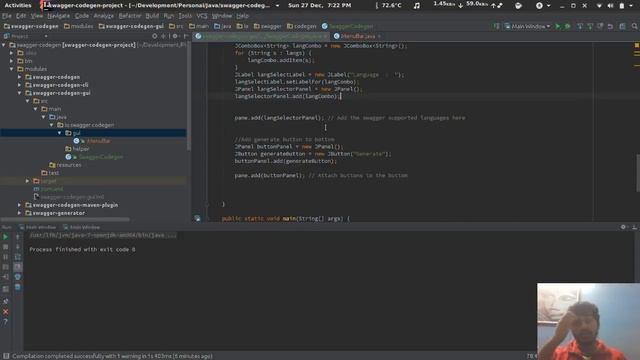Expand the swagger-generator module node
This screenshot has height=360, width=640.
(x=20, y=213)
